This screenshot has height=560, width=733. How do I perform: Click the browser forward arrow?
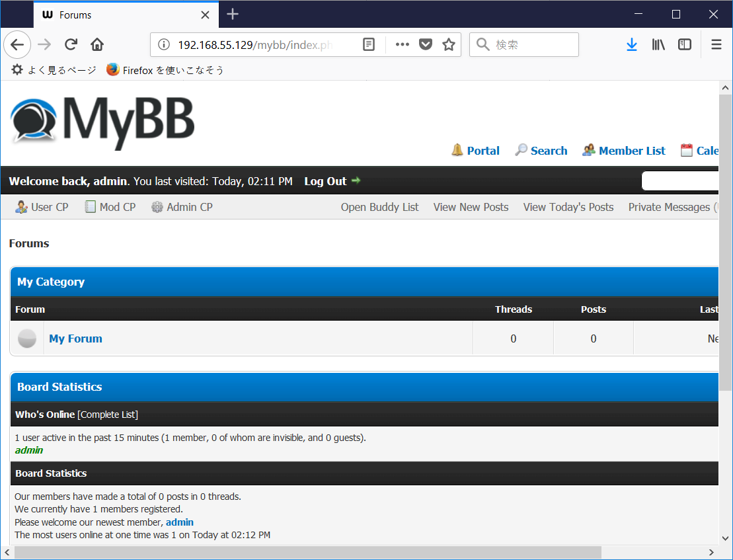44,44
